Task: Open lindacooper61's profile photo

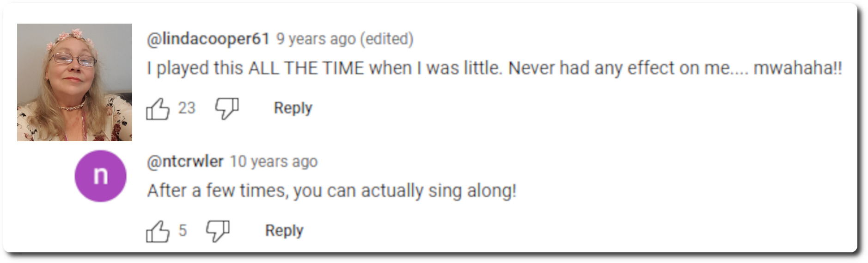Action: (x=74, y=82)
